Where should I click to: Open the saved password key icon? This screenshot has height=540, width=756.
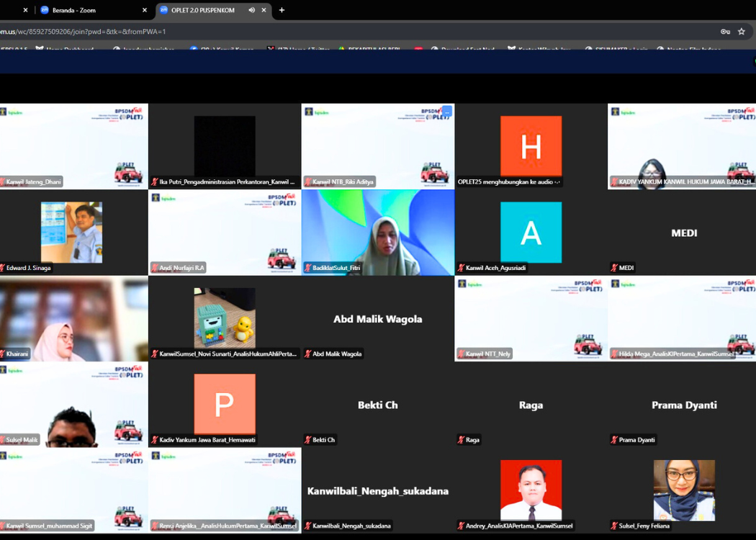pos(725,32)
